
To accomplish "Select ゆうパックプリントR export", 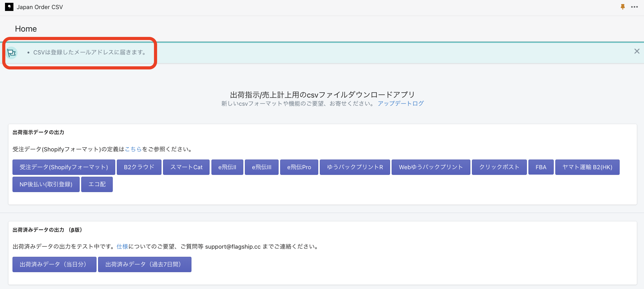I will [355, 167].
